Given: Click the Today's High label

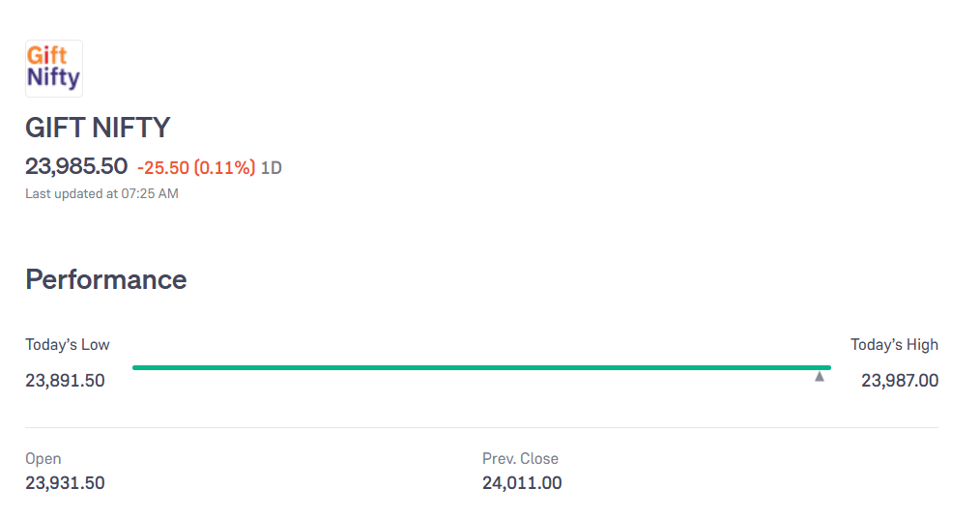Looking at the screenshot, I should 894,345.
